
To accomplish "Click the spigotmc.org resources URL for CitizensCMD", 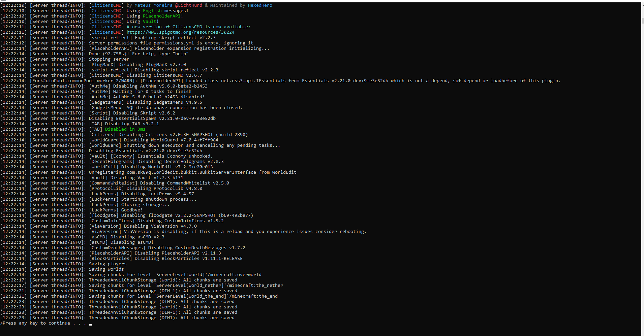I will click(180, 32).
